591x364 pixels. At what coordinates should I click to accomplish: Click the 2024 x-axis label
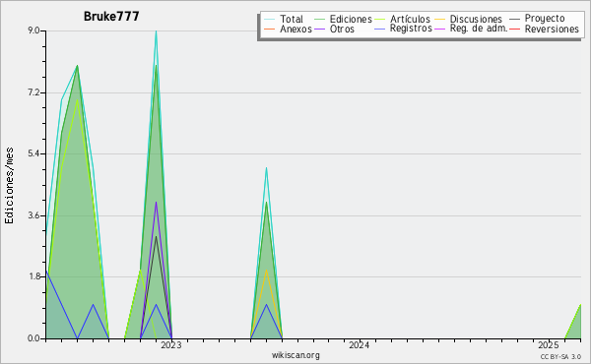pyautogui.click(x=360, y=344)
